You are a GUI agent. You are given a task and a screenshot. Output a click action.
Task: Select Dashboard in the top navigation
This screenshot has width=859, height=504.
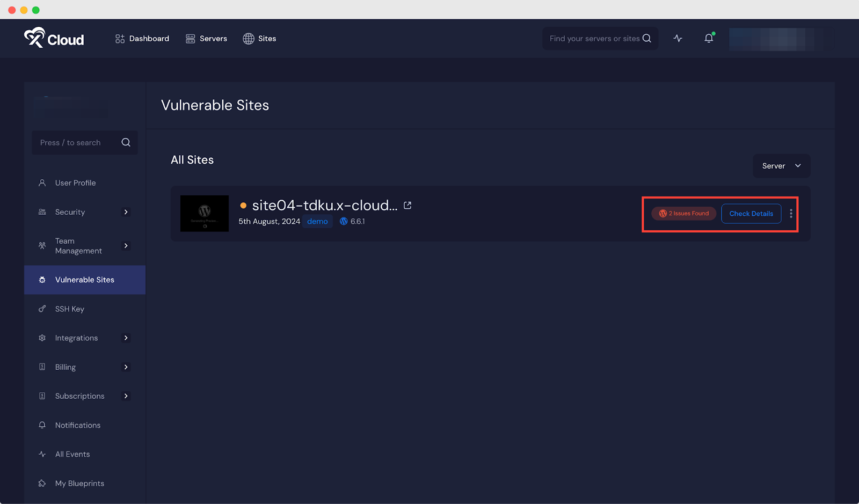[x=142, y=38]
